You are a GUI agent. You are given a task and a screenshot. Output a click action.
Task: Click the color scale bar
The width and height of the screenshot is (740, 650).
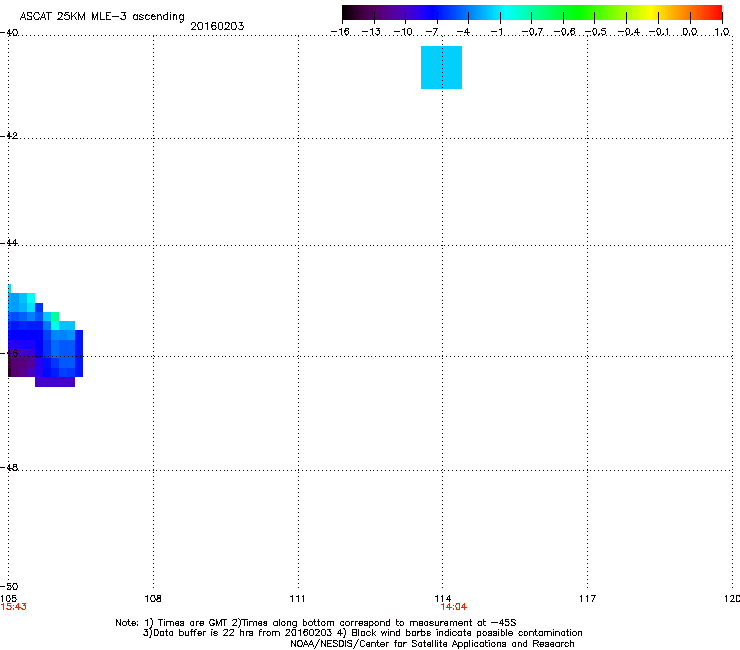point(532,12)
